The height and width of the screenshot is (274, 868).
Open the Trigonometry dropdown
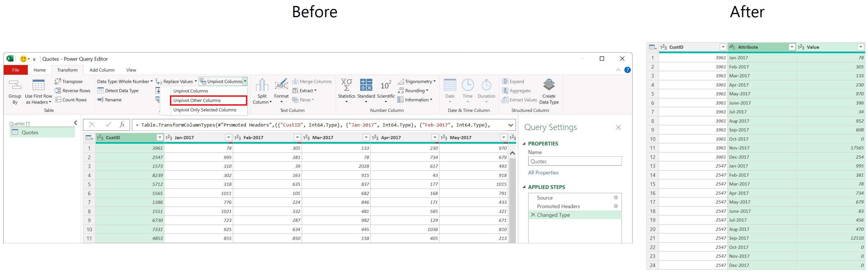(417, 82)
